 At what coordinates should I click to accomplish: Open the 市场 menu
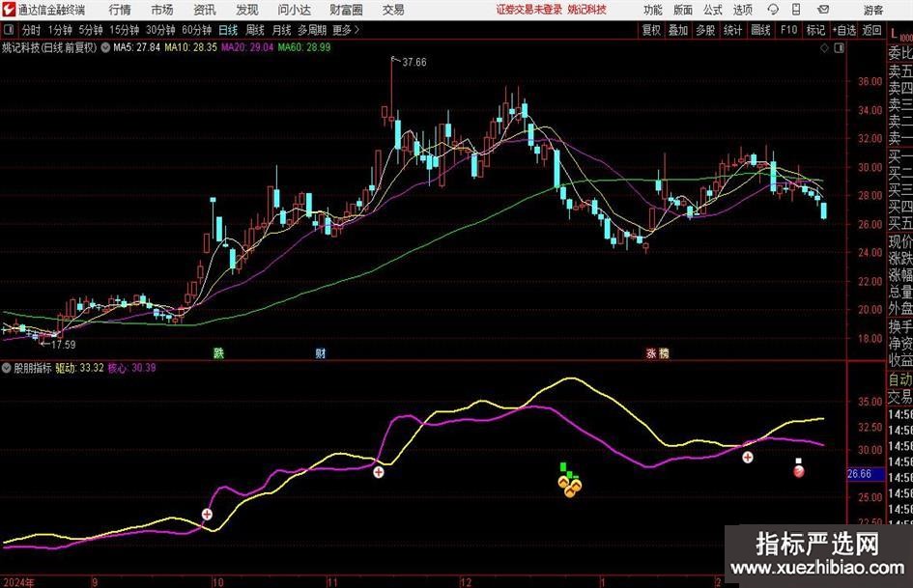pyautogui.click(x=162, y=10)
